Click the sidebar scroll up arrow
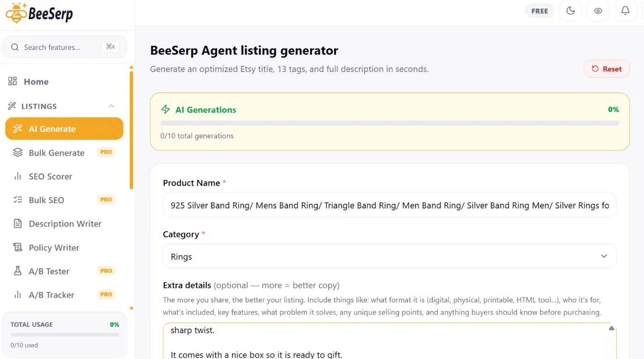Viewport: 644px width, 359px height. coord(132,67)
